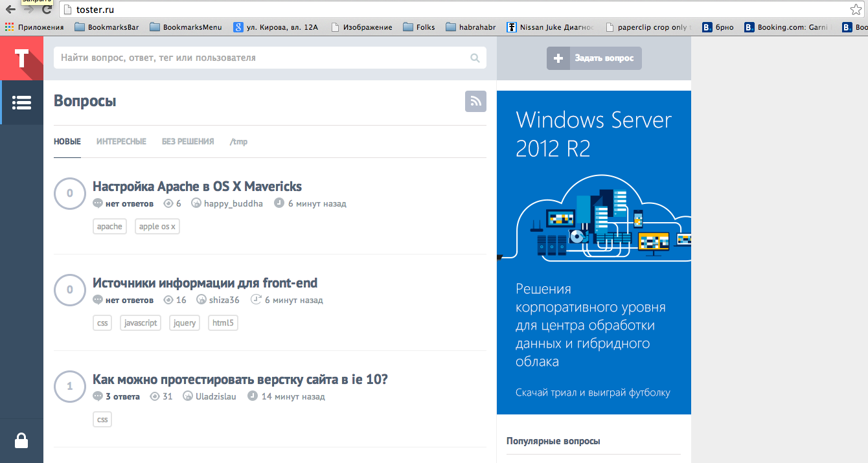The image size is (868, 463).
Task: Click нет ответов under Apache question
Action: 130,203
